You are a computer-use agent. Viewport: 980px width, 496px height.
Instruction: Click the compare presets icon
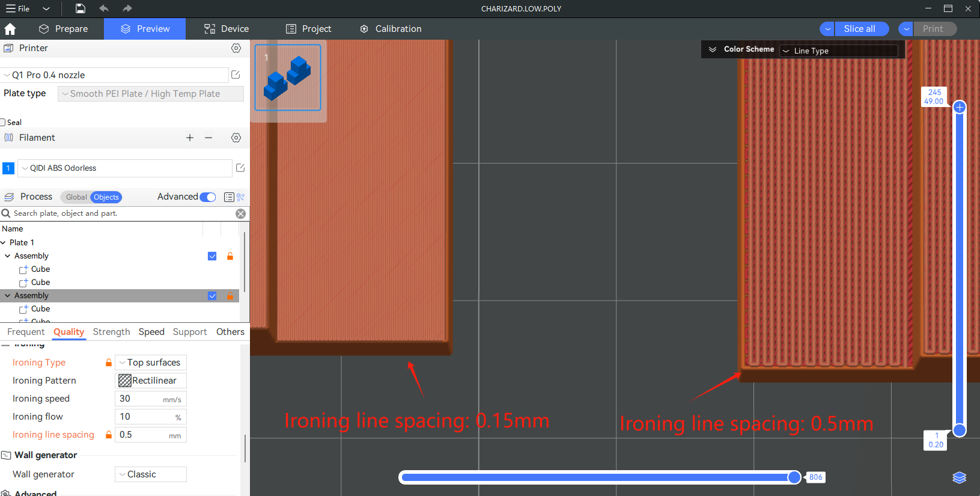[241, 197]
